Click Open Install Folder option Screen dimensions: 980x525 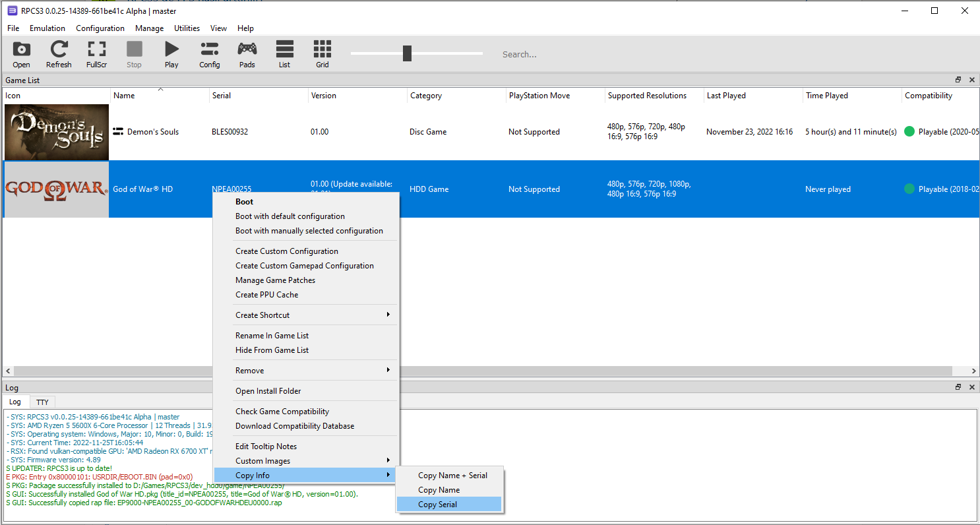point(268,391)
